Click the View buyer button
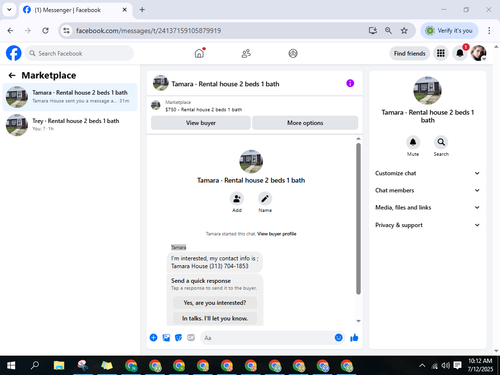 pos(201,123)
